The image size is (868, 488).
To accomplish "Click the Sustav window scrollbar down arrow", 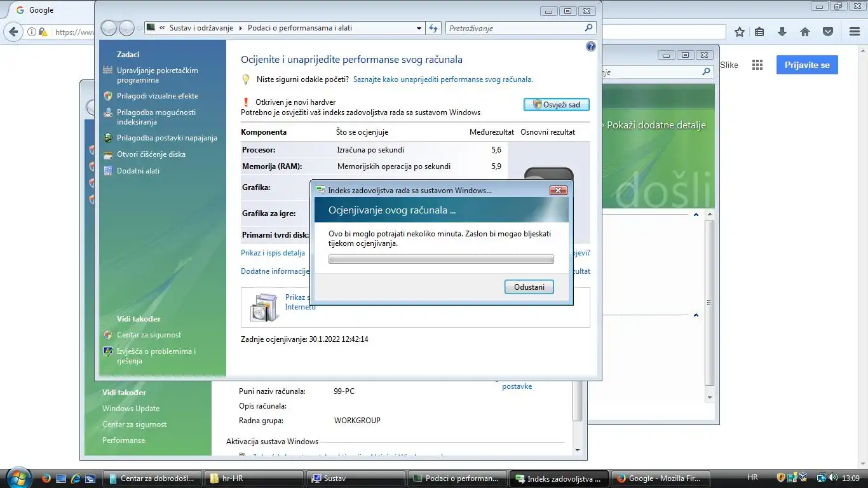I will tap(578, 450).
